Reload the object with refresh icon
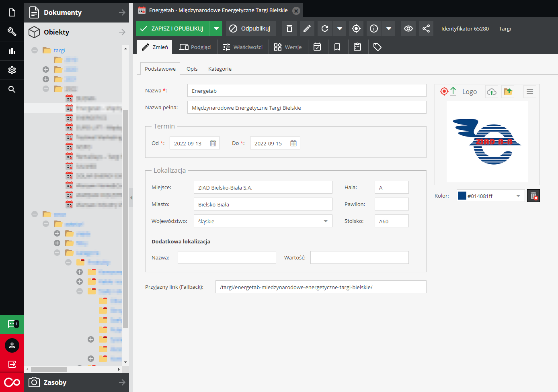This screenshot has width=558, height=392. point(325,29)
